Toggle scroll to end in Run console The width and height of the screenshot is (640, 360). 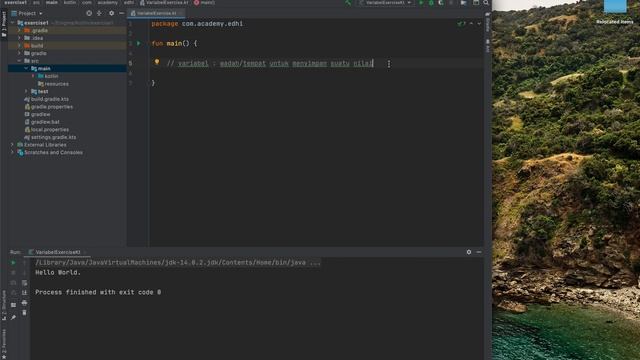[x=24, y=293]
